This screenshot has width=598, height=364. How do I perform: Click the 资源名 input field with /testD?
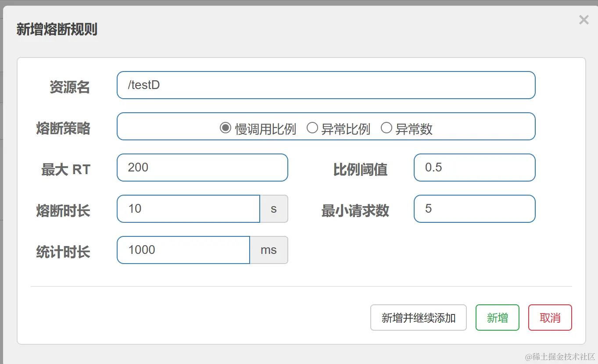(326, 85)
